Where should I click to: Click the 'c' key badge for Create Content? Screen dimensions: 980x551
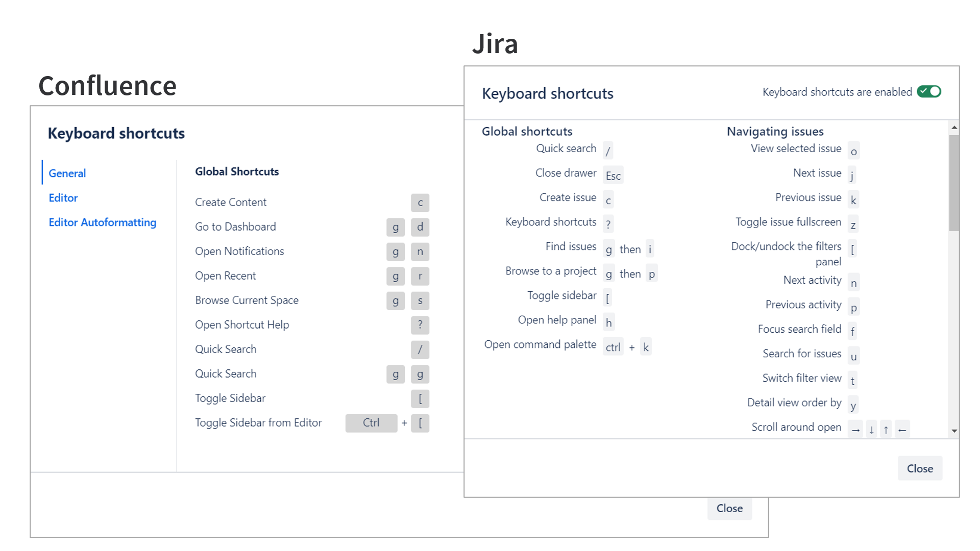(x=420, y=203)
